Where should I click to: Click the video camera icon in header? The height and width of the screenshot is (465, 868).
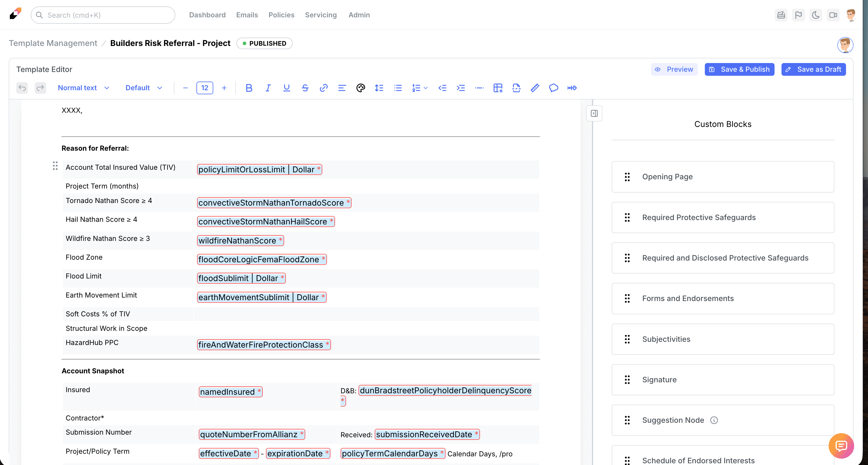tap(833, 15)
